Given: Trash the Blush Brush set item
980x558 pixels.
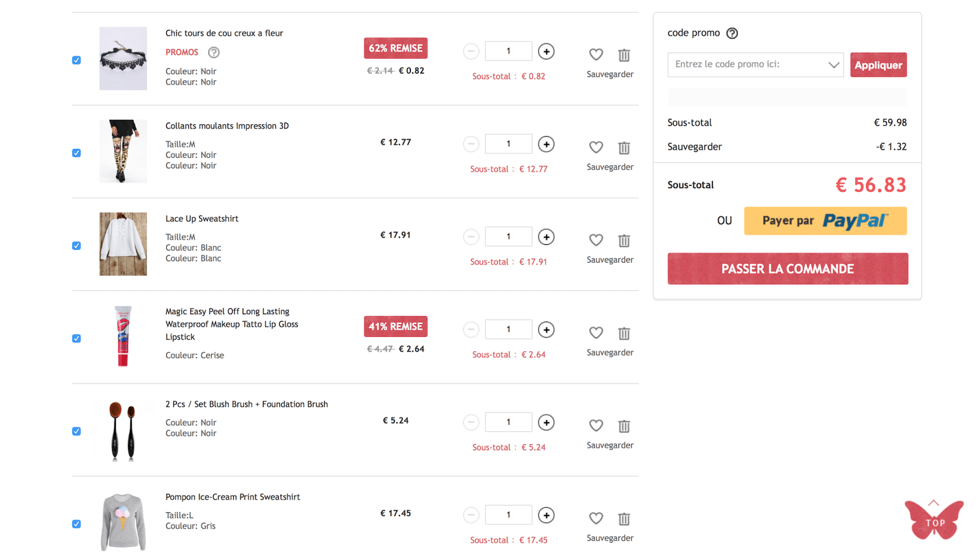Looking at the screenshot, I should point(624,426).
